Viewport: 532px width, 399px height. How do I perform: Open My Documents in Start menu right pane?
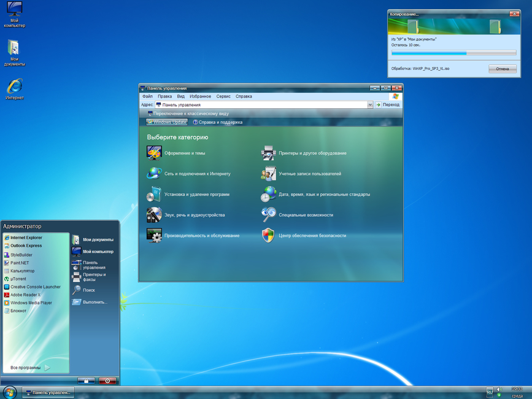click(x=93, y=239)
